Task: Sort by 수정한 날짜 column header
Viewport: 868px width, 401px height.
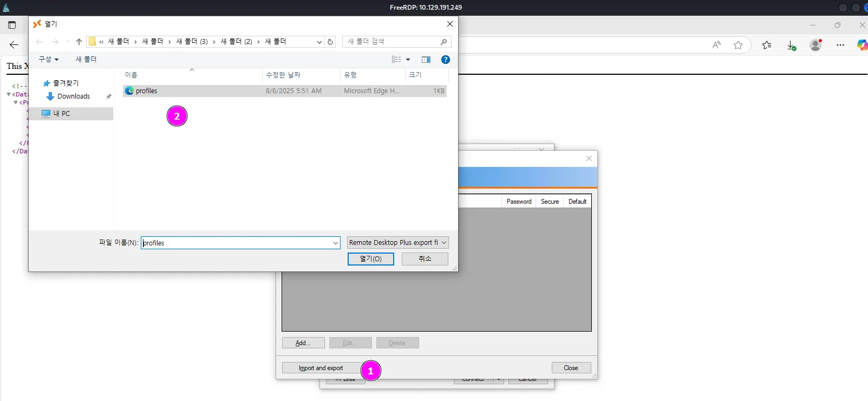Action: [301, 75]
